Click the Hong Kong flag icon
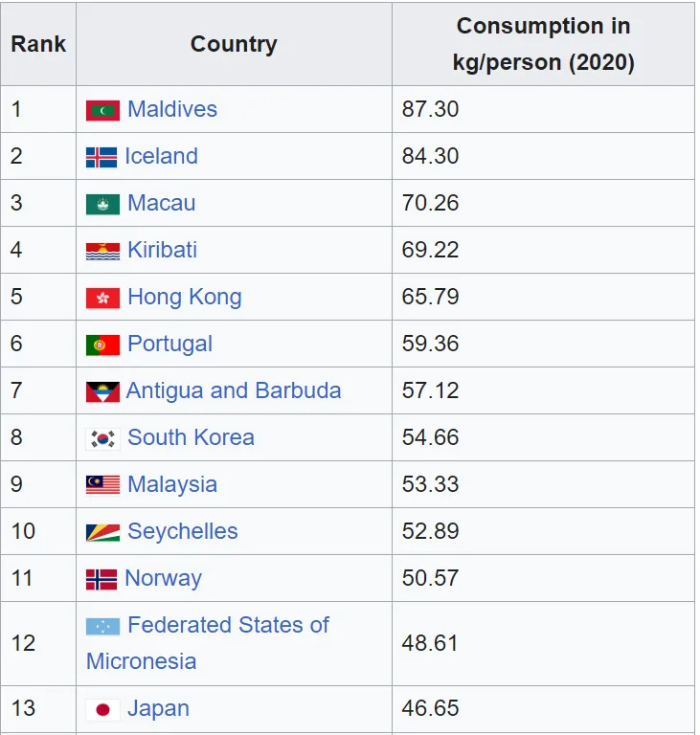This screenshot has height=735, width=700. (x=102, y=299)
